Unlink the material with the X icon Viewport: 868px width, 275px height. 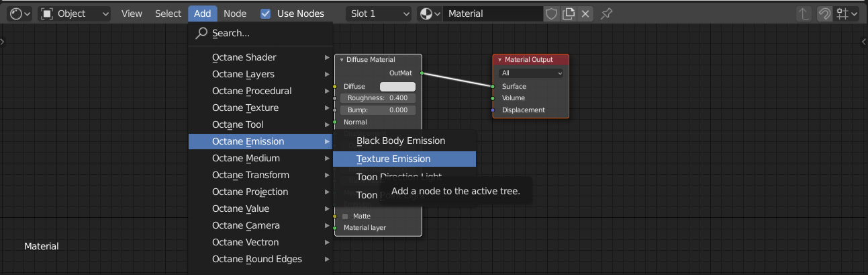pyautogui.click(x=585, y=13)
